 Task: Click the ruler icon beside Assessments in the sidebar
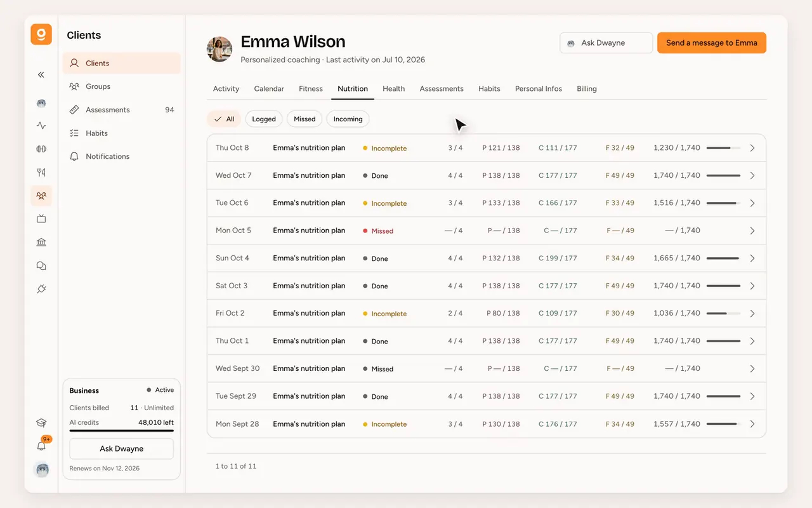click(x=74, y=110)
